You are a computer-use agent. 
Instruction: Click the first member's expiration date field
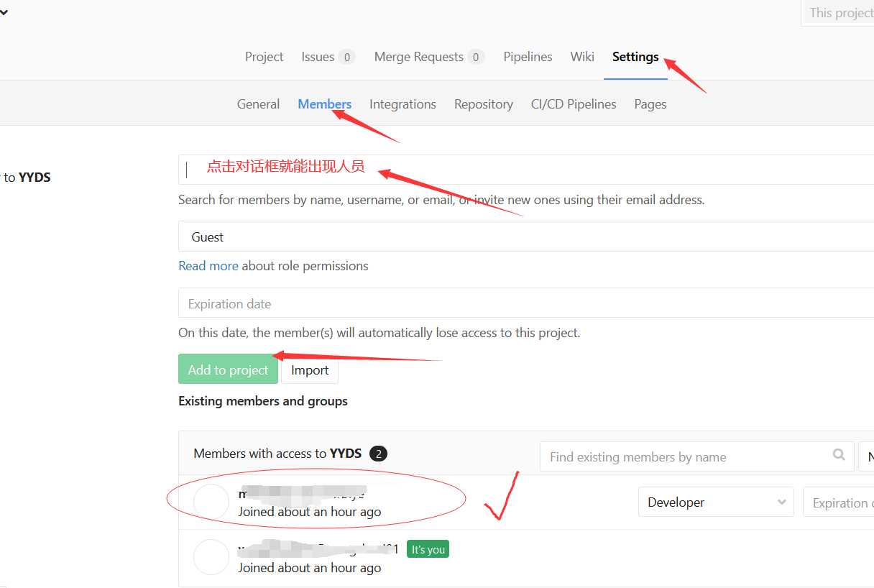(x=839, y=502)
